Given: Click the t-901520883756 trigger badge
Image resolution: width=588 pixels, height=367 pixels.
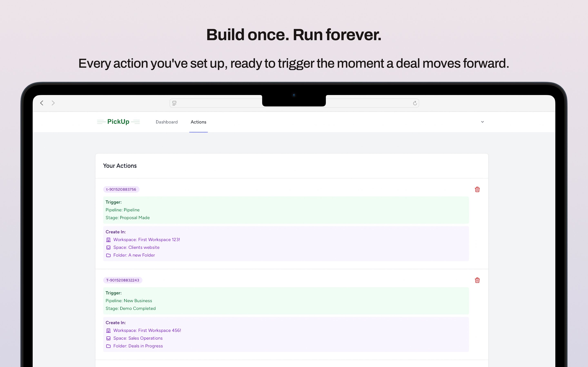Looking at the screenshot, I should pos(121,189).
